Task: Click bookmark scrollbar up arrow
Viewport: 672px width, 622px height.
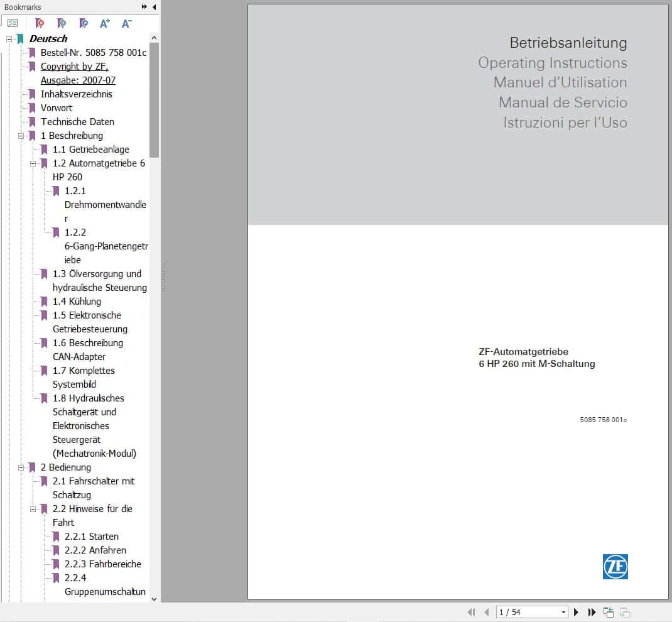Action: point(154,38)
